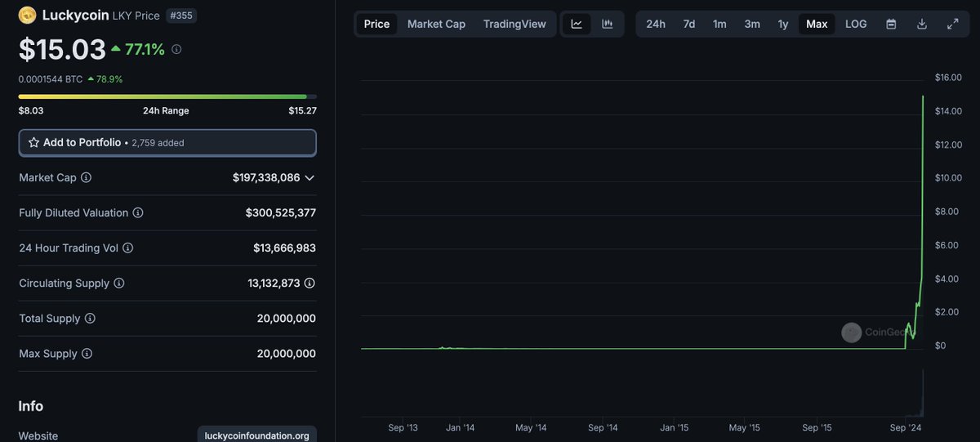Click the 2,759 added text
980x442 pixels.
point(158,143)
